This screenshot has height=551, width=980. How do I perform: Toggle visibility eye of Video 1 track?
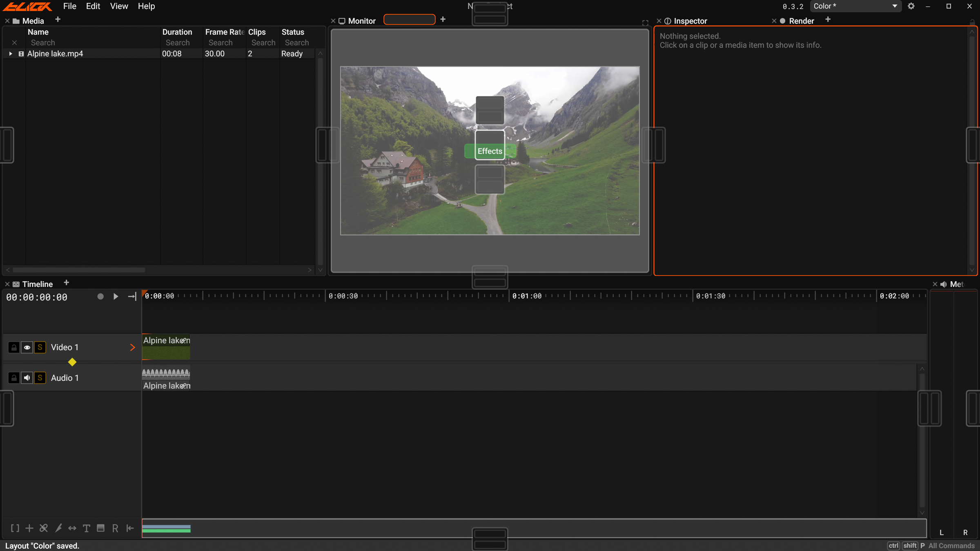(27, 347)
